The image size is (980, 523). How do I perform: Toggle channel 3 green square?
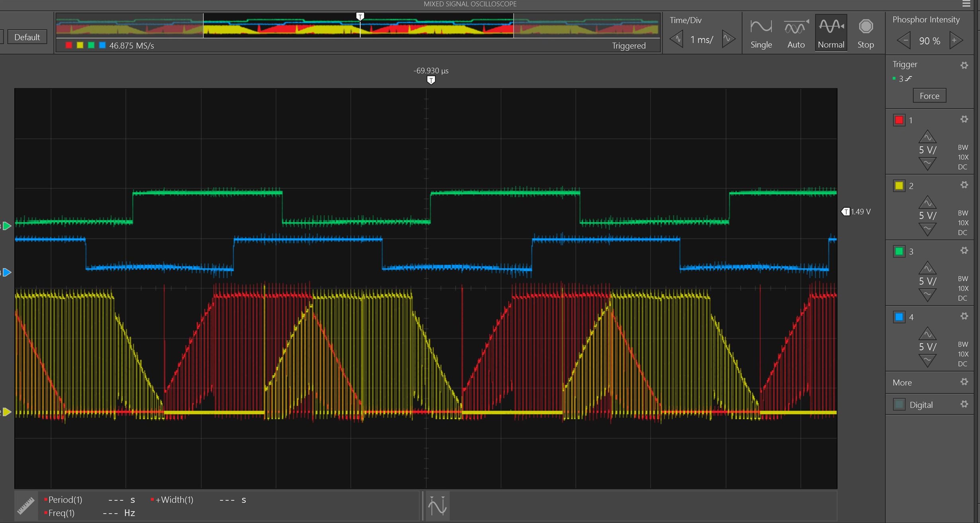tap(899, 251)
